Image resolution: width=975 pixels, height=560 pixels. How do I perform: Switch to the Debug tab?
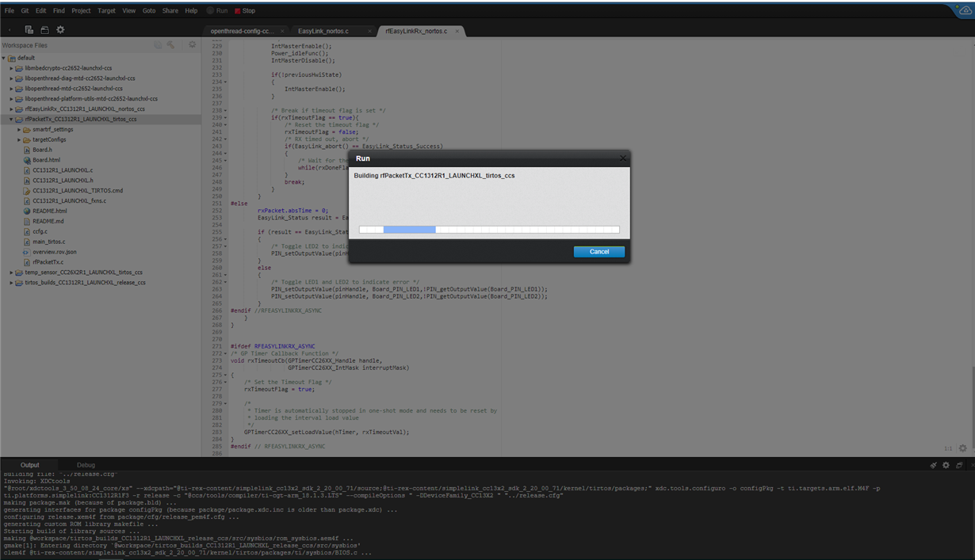[x=86, y=465]
